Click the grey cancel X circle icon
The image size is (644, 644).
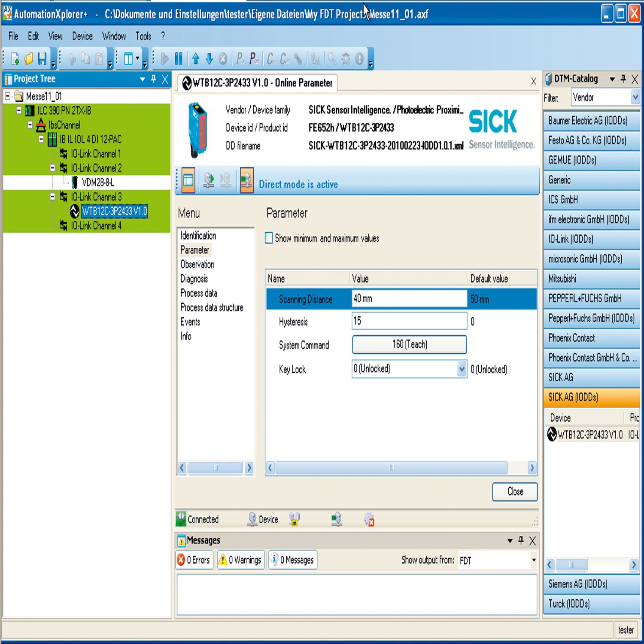tap(223, 58)
